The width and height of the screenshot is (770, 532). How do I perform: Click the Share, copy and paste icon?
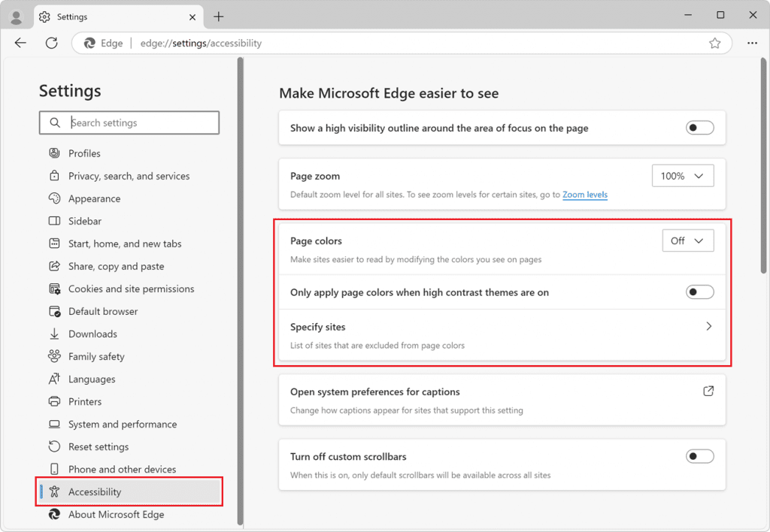pos(54,266)
